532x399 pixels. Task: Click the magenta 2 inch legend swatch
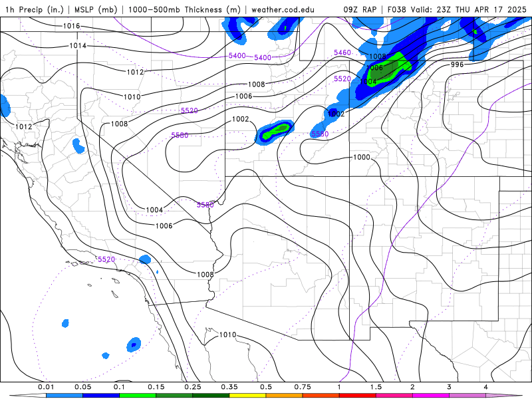click(431, 396)
